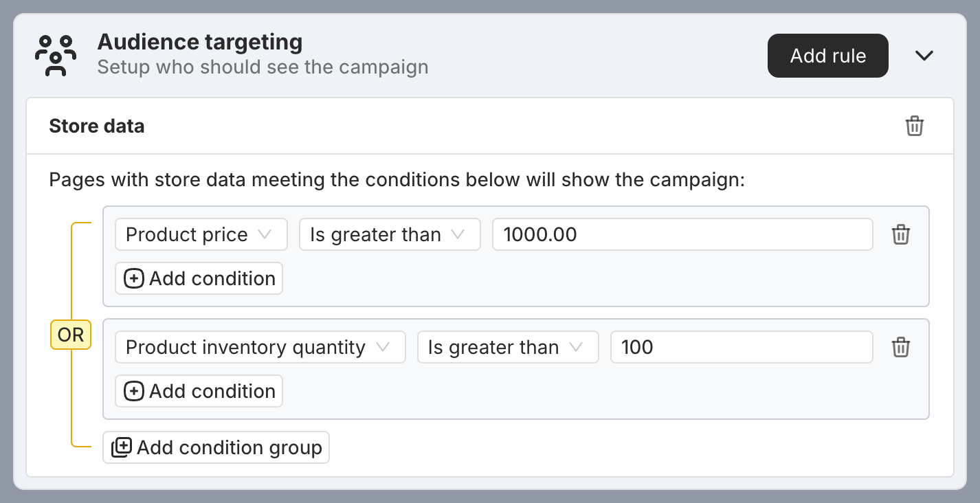Toggle the OR operator badge
Screen dimensions: 980x503
coord(71,335)
